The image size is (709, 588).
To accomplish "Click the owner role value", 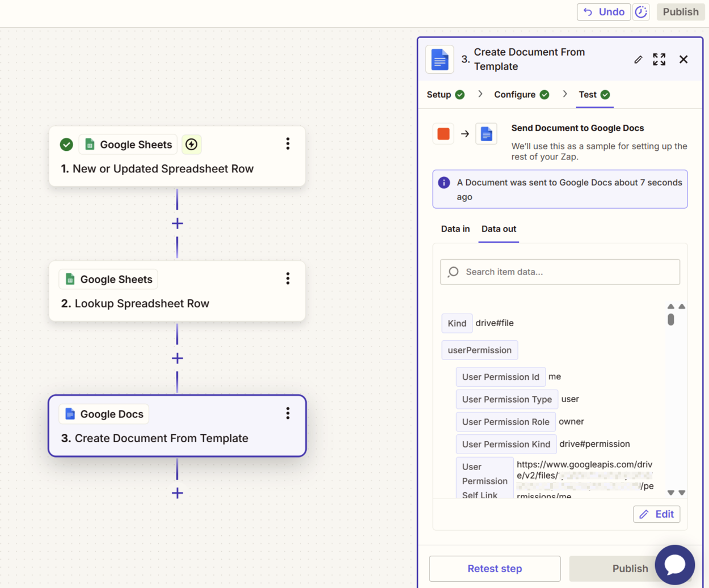I will (x=571, y=422).
